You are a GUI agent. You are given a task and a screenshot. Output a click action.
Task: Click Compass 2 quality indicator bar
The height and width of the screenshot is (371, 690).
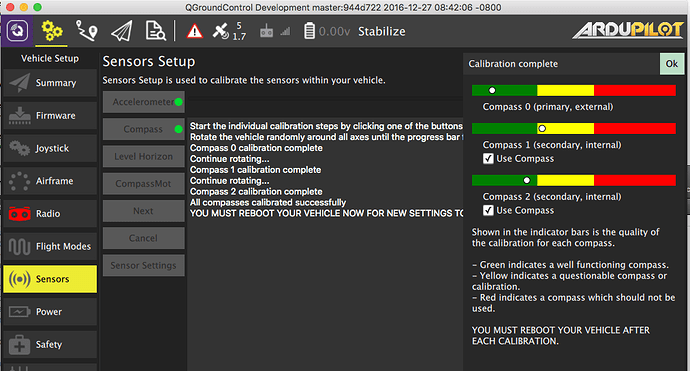click(x=574, y=180)
